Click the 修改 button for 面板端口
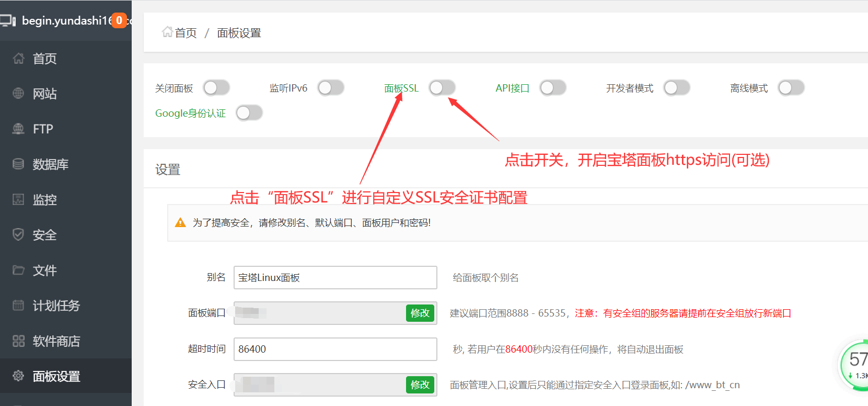 click(x=420, y=313)
